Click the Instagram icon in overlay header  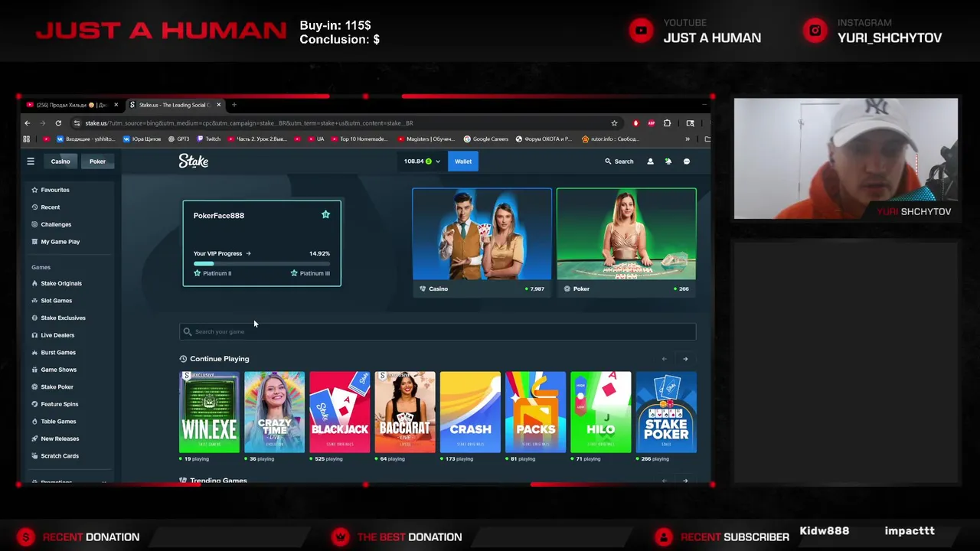tap(815, 31)
